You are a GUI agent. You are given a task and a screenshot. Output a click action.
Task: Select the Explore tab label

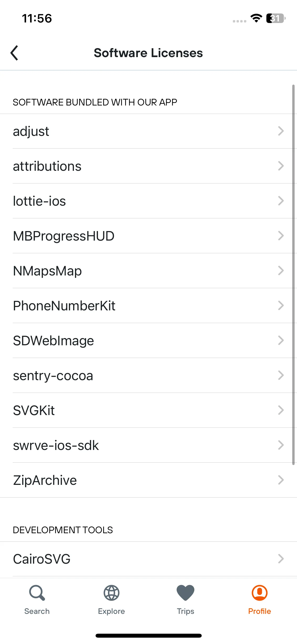(x=111, y=611)
